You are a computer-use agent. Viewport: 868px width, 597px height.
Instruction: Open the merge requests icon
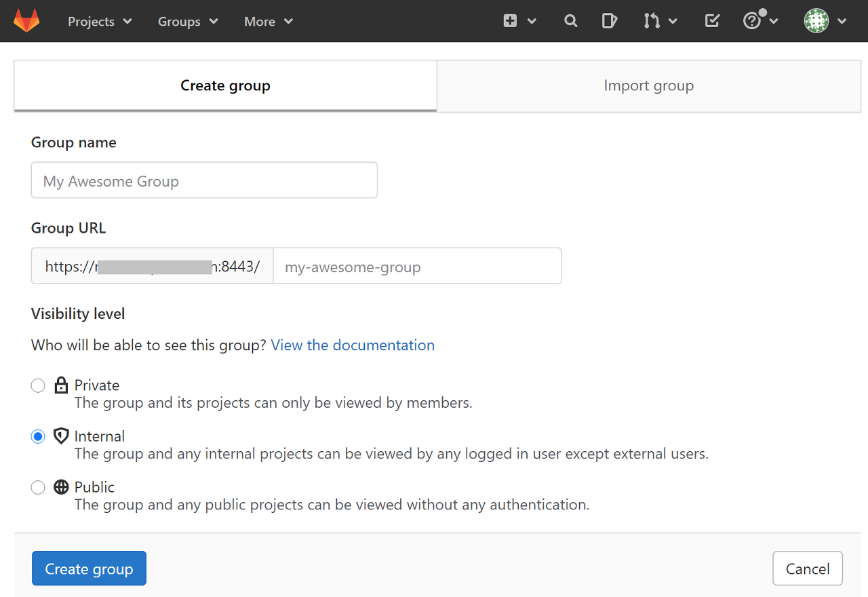click(654, 21)
